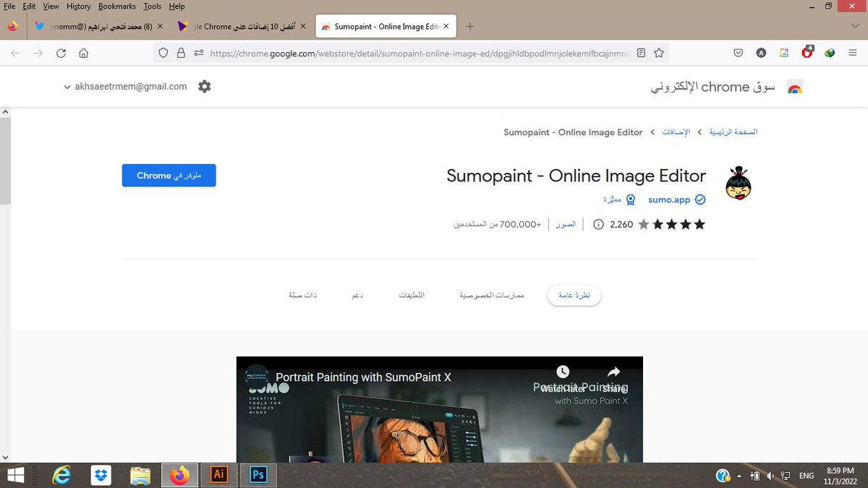Viewport: 868px width, 488px height.
Task: Open account dropdown akhsaeetrmem@gmail.com
Action: (x=126, y=87)
